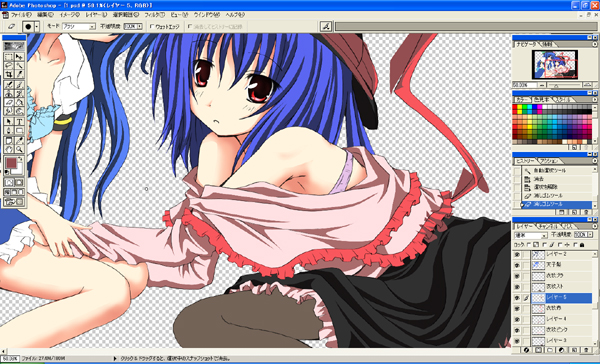Select the Clone Stamp tool
This screenshot has width=600, height=364.
9,93
